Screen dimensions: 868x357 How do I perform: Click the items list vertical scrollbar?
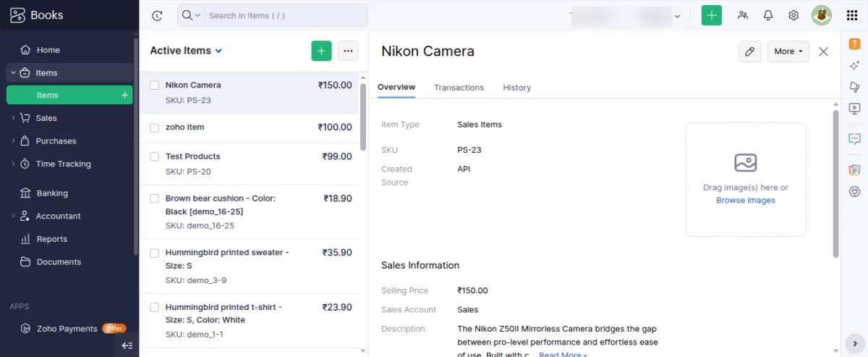(362, 116)
